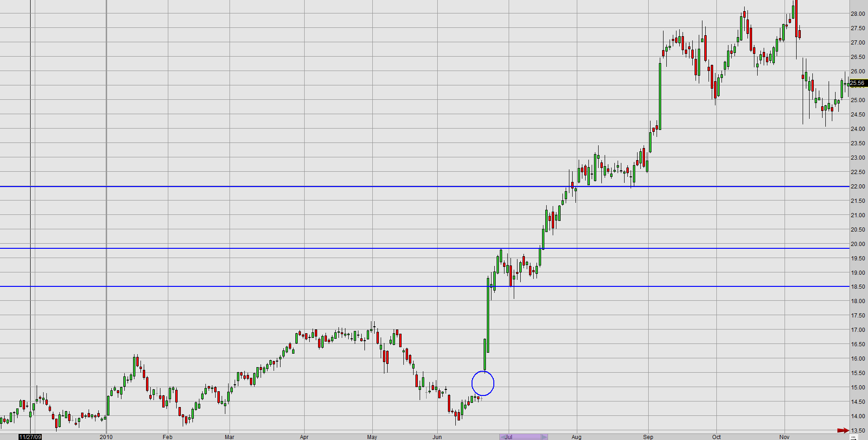Click the Nov label on the time axis
The height and width of the screenshot is (440, 868).
tap(784, 437)
